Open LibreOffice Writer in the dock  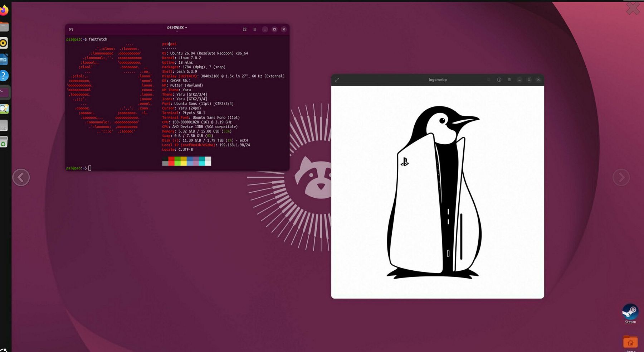pos(4,59)
